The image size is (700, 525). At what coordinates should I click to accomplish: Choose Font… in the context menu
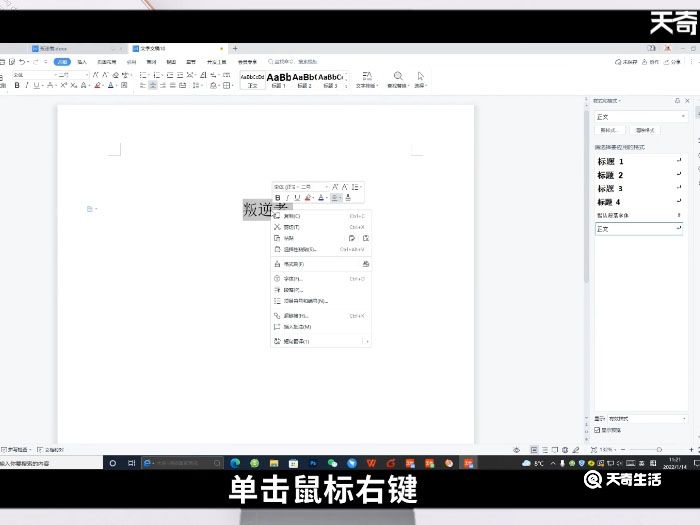tap(321, 279)
